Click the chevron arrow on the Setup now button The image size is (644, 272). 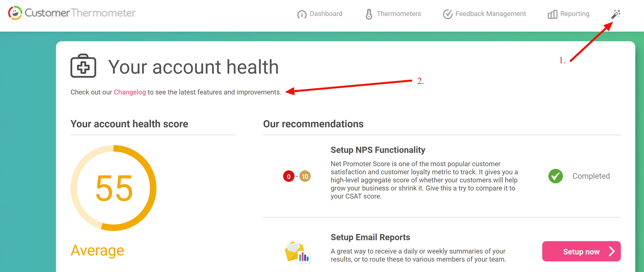click(x=612, y=252)
